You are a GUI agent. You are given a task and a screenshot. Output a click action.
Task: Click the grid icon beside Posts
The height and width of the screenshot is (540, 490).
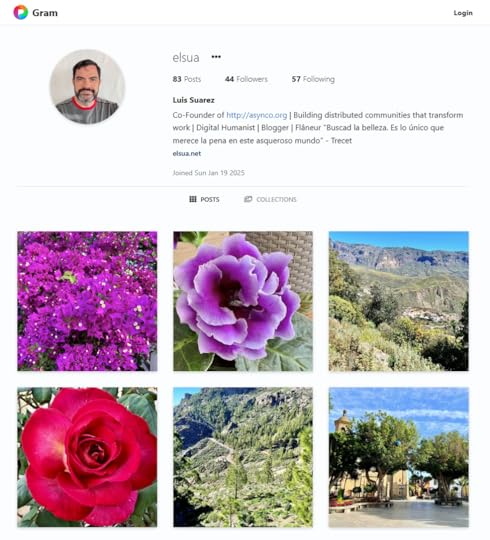click(193, 199)
